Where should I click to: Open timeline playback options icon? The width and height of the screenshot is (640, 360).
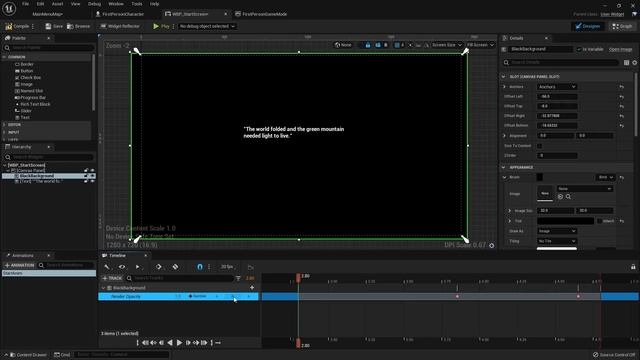pyautogui.click(x=138, y=267)
